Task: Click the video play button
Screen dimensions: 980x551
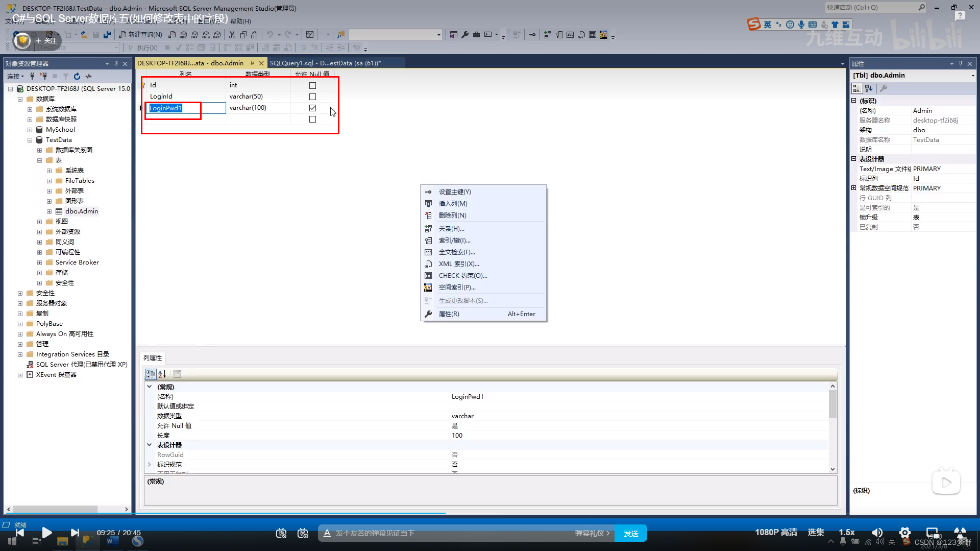Action: pyautogui.click(x=46, y=533)
